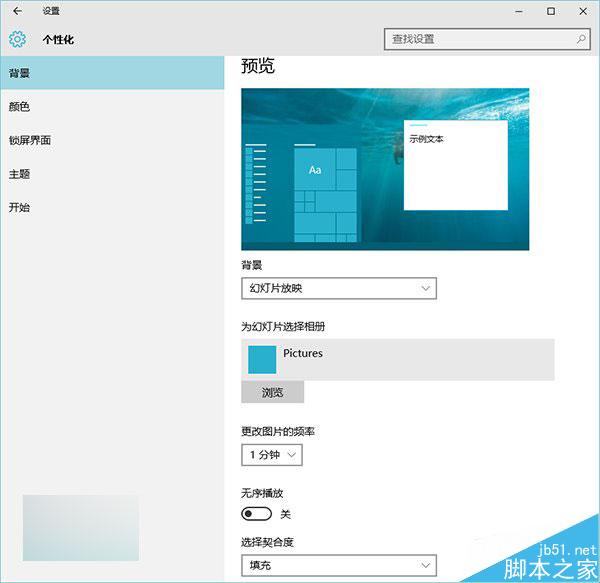Switch to 主题 settings

coord(20,174)
